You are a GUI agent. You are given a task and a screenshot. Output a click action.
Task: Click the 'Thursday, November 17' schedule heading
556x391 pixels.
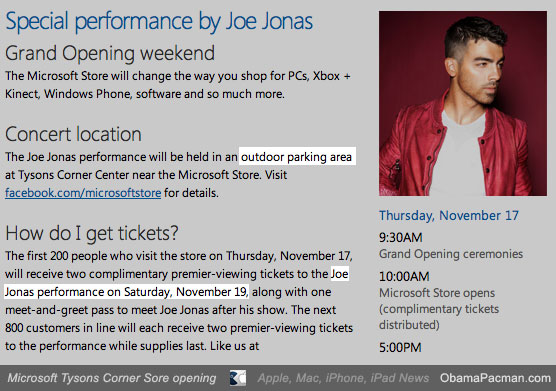449,216
